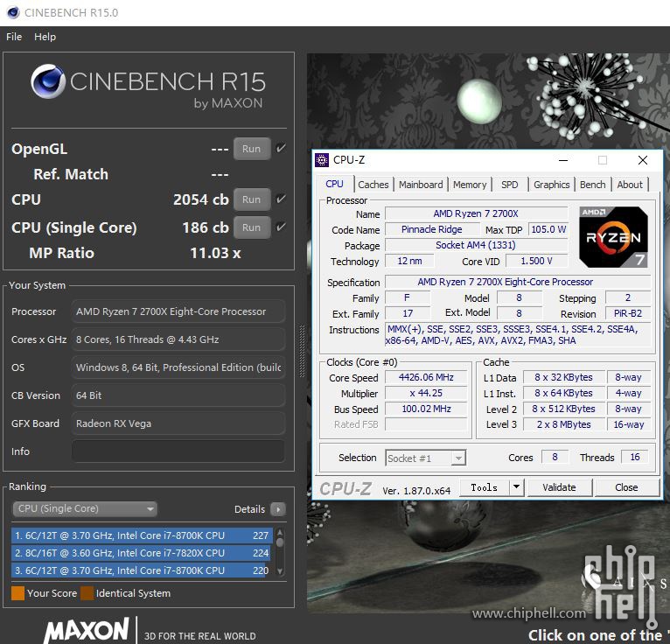The height and width of the screenshot is (644, 670).
Task: Toggle the CPU (Single Core) checkbox
Action: 281,227
